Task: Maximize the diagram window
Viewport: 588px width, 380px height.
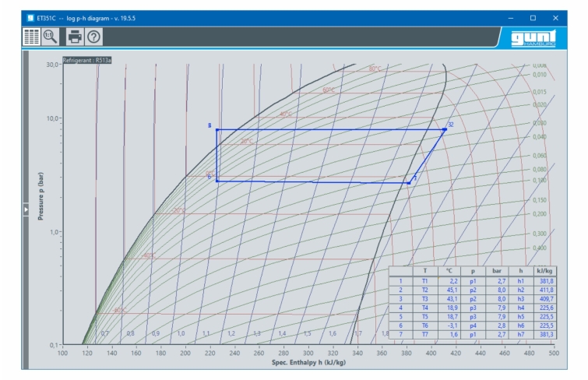Action: (533, 18)
